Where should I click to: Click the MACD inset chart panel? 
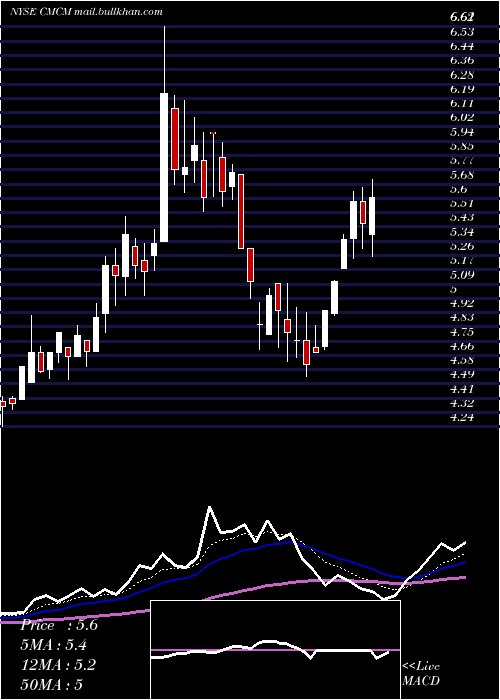275,650
